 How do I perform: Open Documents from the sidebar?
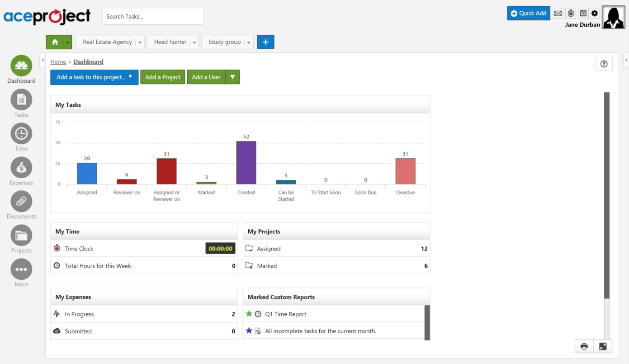(x=21, y=202)
